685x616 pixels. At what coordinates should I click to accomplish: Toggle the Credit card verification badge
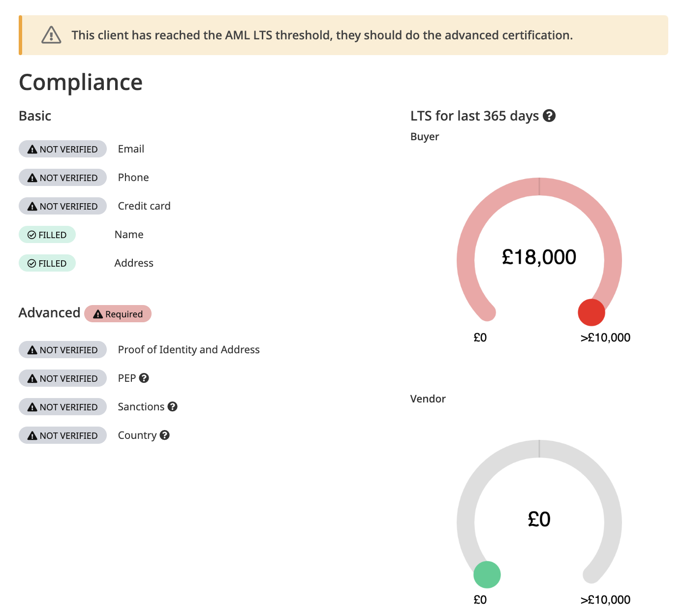coord(62,206)
